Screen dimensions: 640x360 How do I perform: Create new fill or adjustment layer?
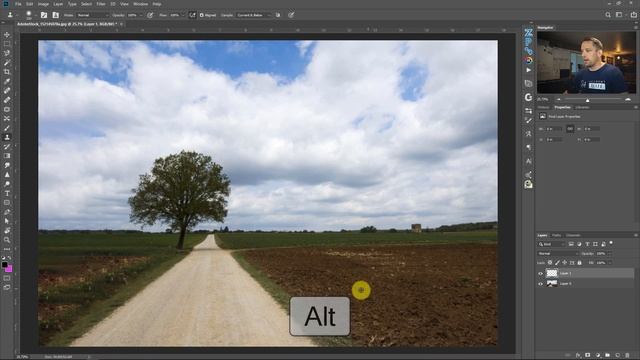598,355
